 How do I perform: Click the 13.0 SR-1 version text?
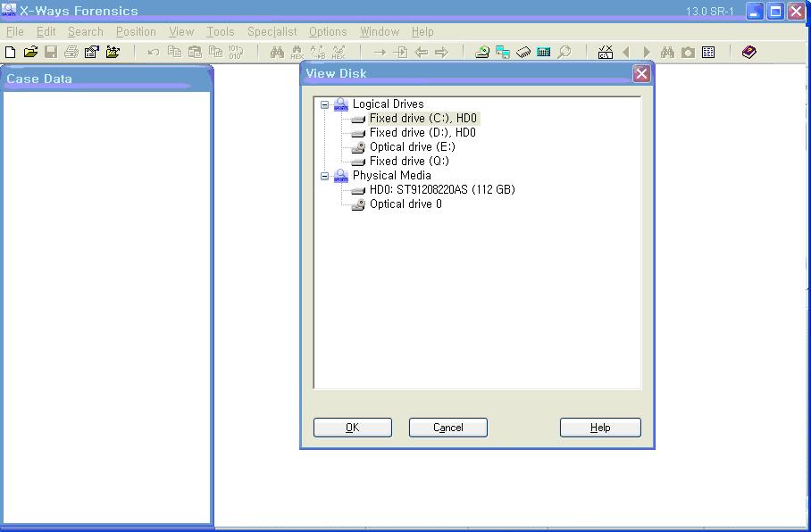[x=709, y=12]
